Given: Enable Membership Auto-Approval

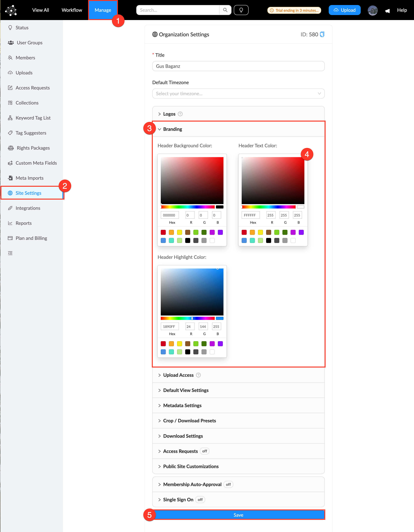Looking at the screenshot, I should click(228, 484).
